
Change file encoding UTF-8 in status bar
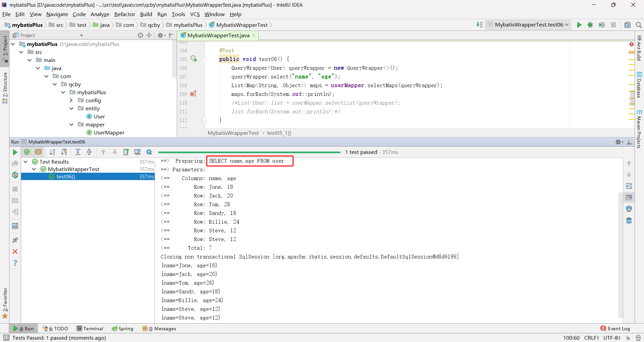click(x=612, y=338)
